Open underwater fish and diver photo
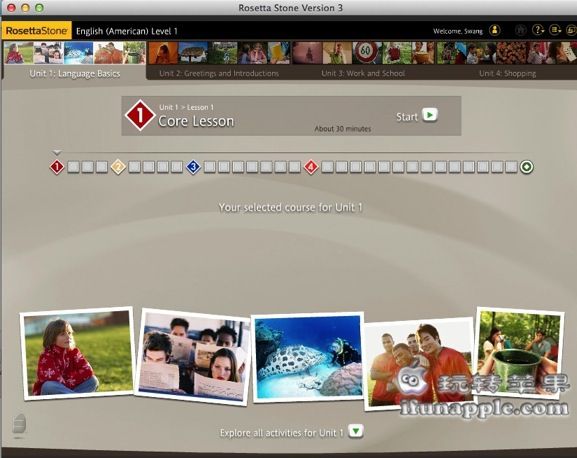 point(308,357)
